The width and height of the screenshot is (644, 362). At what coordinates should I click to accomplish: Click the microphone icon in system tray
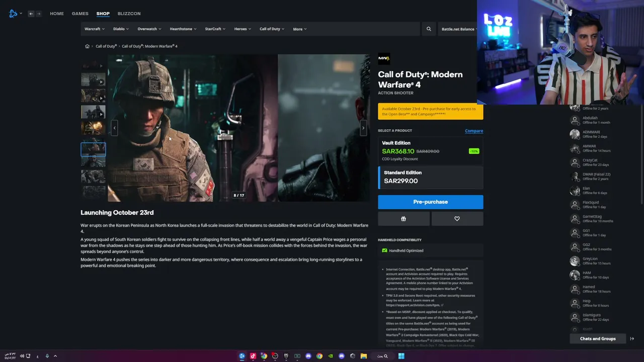click(x=47, y=356)
